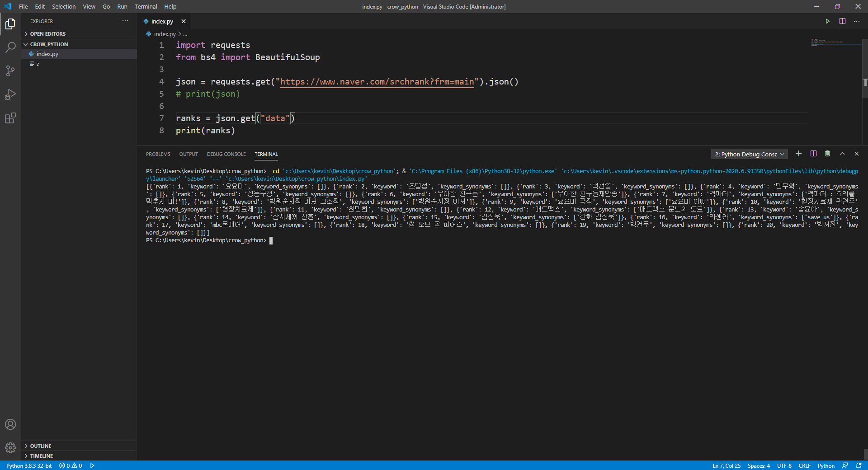
Task: Switch to the Output panel tab
Action: pyautogui.click(x=189, y=154)
